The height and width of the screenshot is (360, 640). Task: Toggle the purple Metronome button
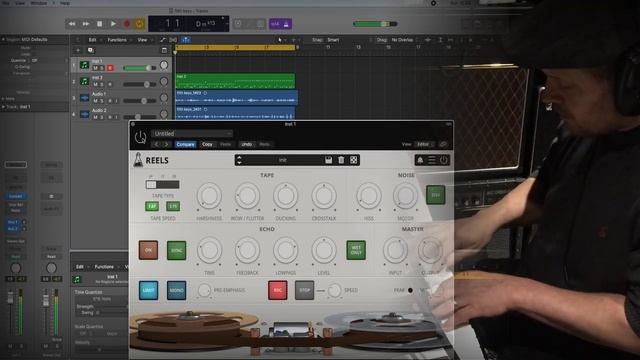pos(286,24)
